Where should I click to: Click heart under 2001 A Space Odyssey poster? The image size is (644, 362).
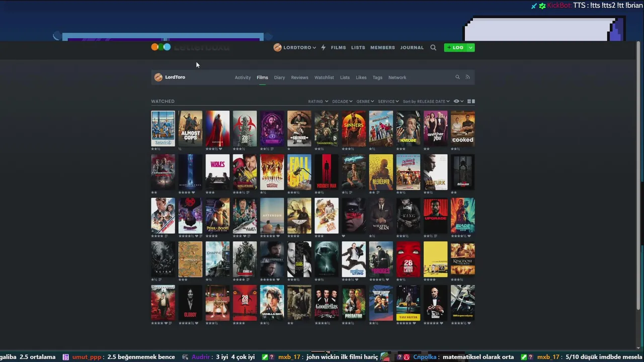click(469, 323)
